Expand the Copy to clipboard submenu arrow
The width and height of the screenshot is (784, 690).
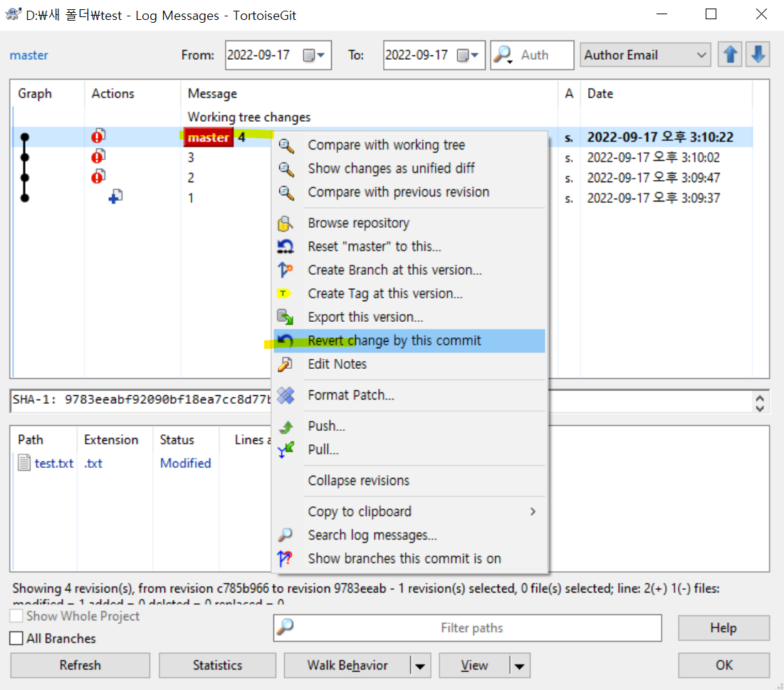click(533, 511)
